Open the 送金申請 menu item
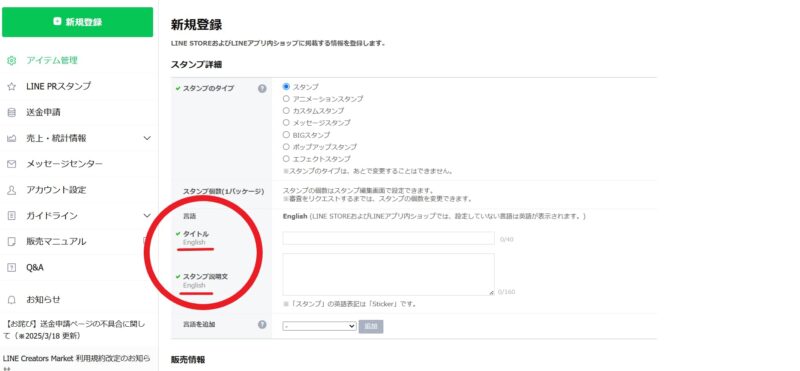 43,112
